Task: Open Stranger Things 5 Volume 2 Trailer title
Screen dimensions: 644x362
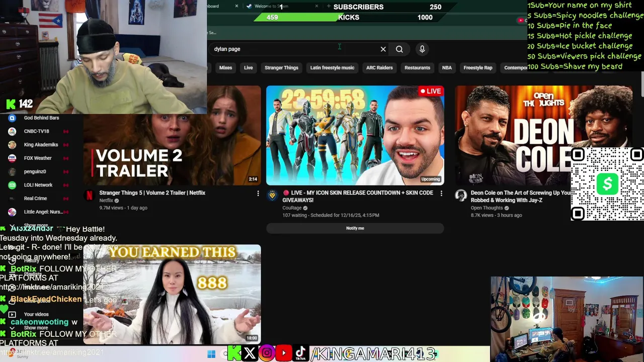Action: click(152, 193)
